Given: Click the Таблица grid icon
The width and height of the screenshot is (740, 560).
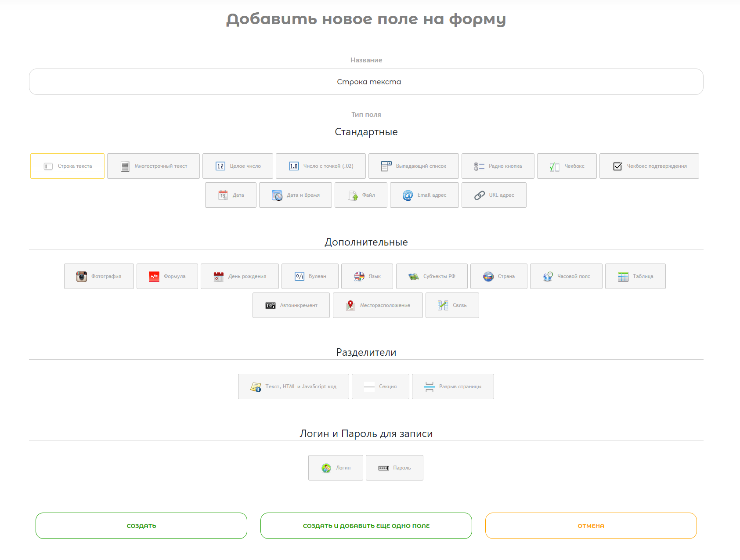Looking at the screenshot, I should (x=623, y=276).
